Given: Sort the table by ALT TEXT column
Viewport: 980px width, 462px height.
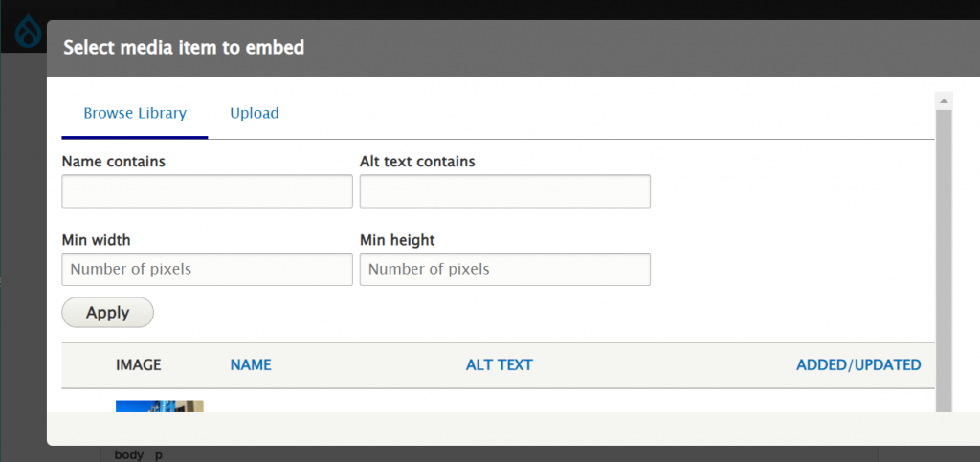Looking at the screenshot, I should click(x=499, y=364).
